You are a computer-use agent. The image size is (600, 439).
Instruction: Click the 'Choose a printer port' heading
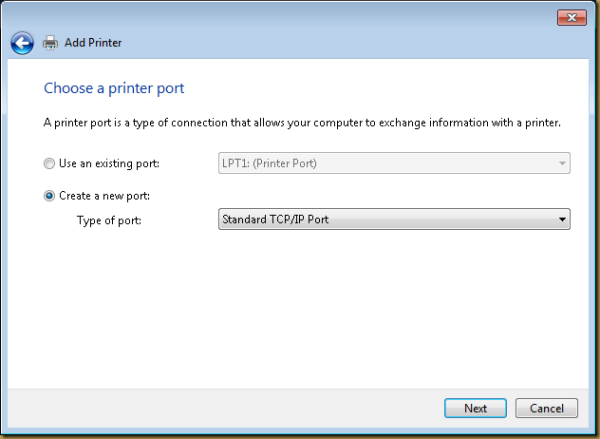113,89
